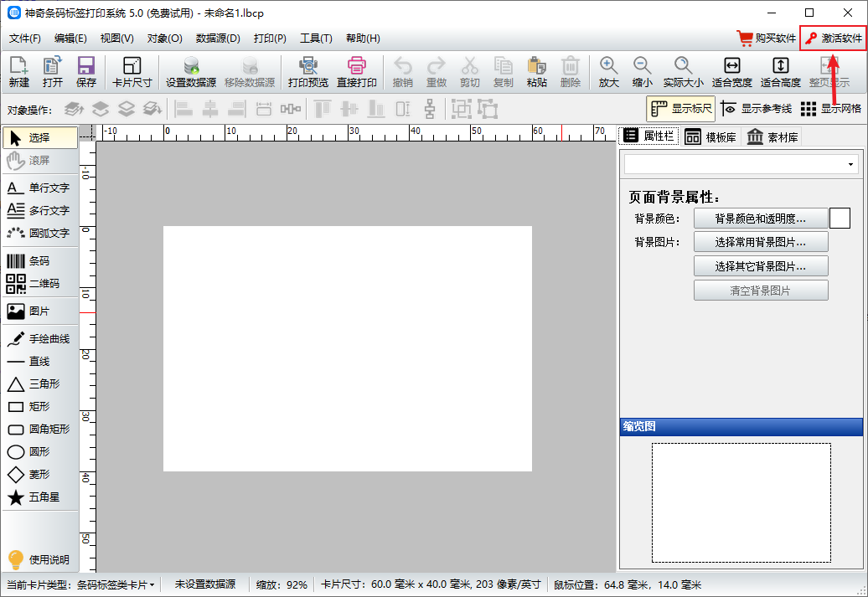Open the 数据源(D) menu
This screenshot has height=597, width=868.
point(218,39)
